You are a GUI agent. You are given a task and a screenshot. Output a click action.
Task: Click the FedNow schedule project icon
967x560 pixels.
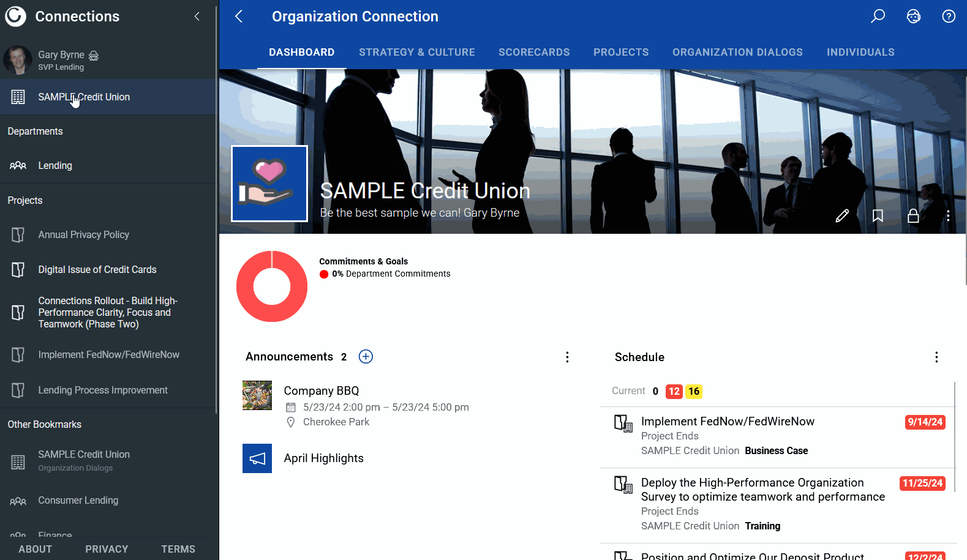click(x=623, y=424)
